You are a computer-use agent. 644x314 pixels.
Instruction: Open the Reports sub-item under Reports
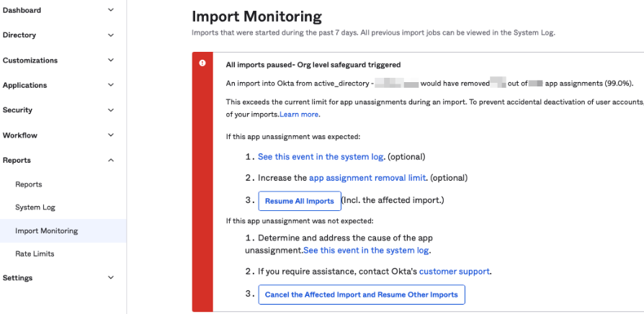click(29, 184)
